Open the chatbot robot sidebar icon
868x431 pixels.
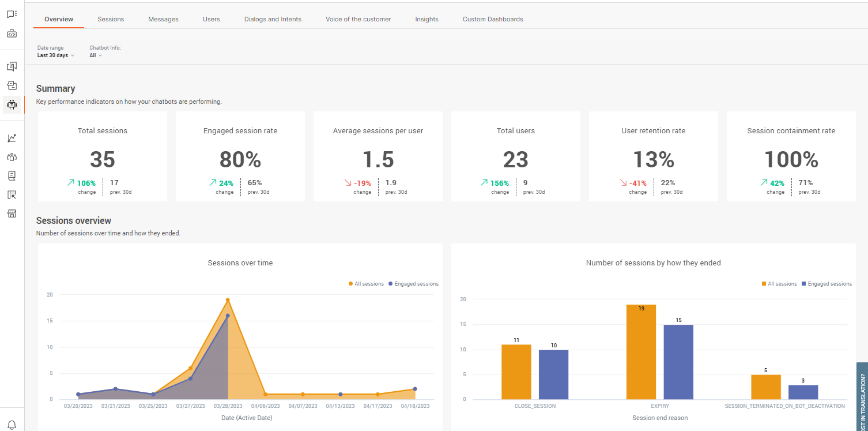(x=12, y=104)
